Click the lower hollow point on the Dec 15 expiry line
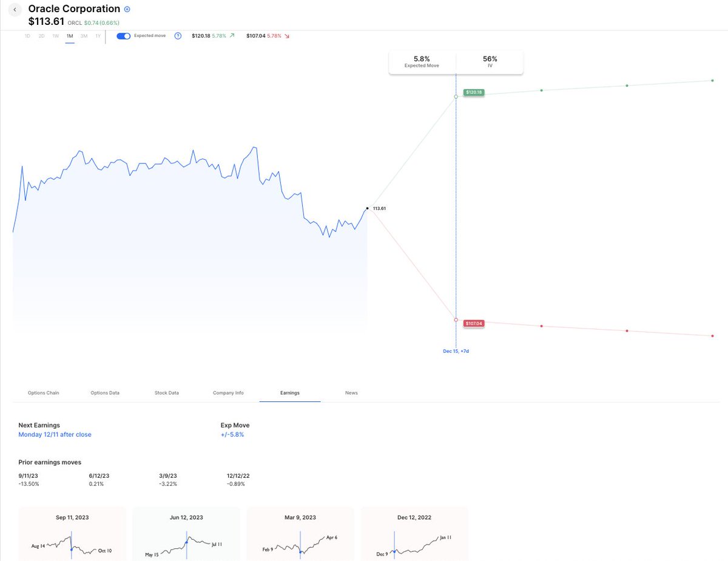 pos(456,319)
